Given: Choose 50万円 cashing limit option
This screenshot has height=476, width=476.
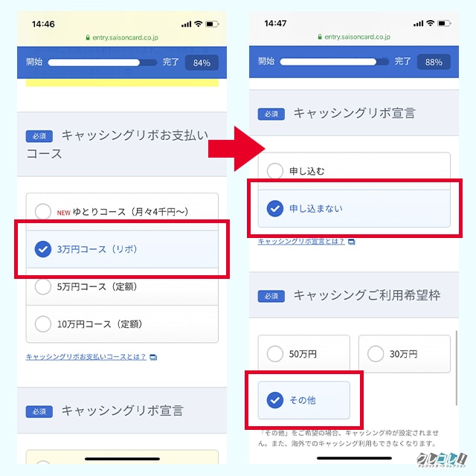Looking at the screenshot, I should (304, 354).
